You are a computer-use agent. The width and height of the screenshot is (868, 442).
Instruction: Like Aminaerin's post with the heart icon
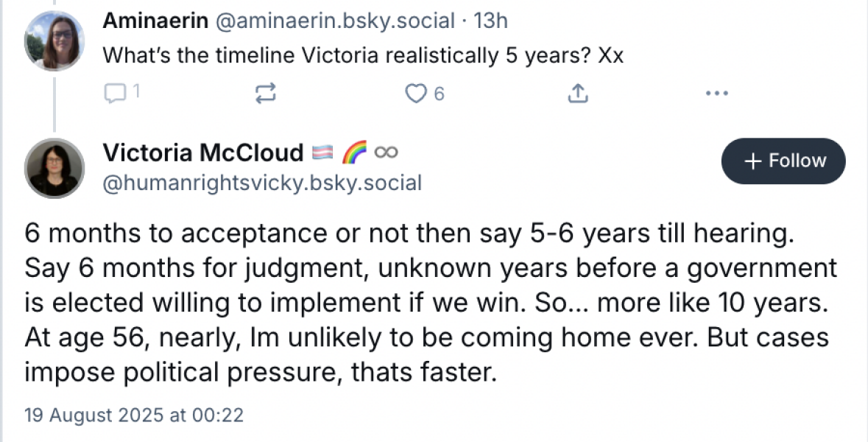pos(417,94)
